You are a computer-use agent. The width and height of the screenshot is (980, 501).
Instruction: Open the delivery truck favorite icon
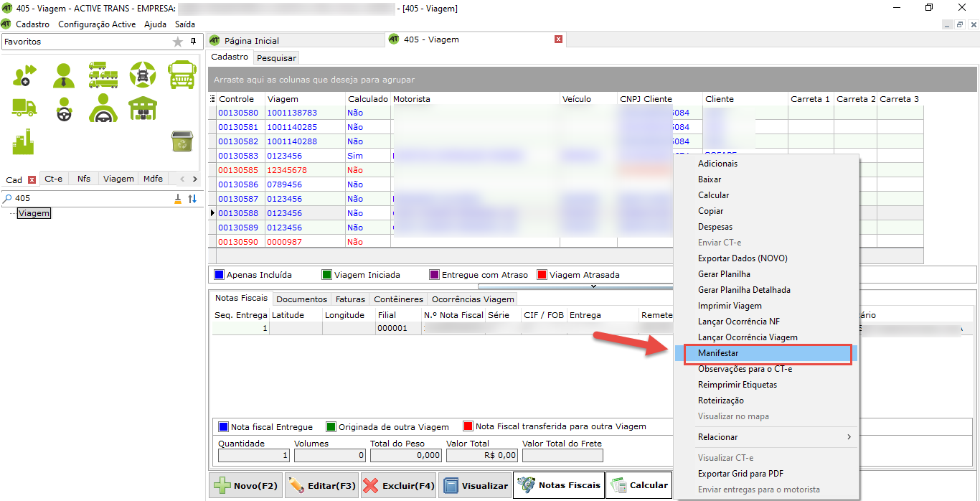(24, 108)
